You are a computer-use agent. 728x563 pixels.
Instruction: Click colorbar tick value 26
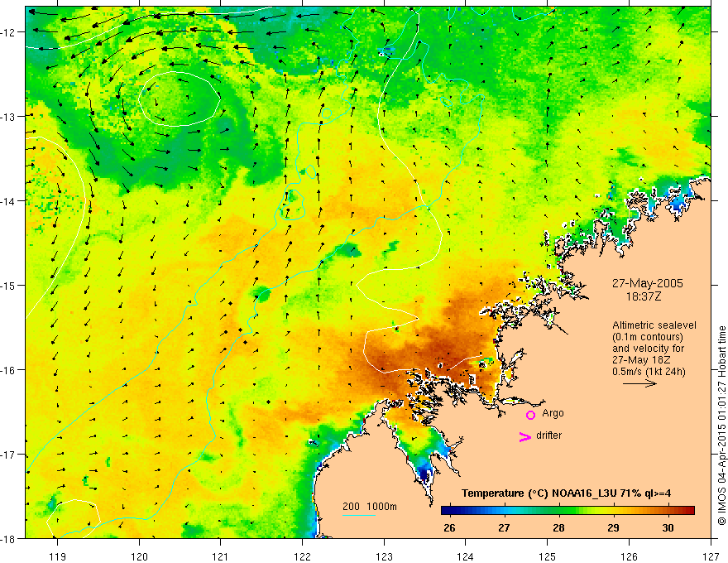coord(449,527)
